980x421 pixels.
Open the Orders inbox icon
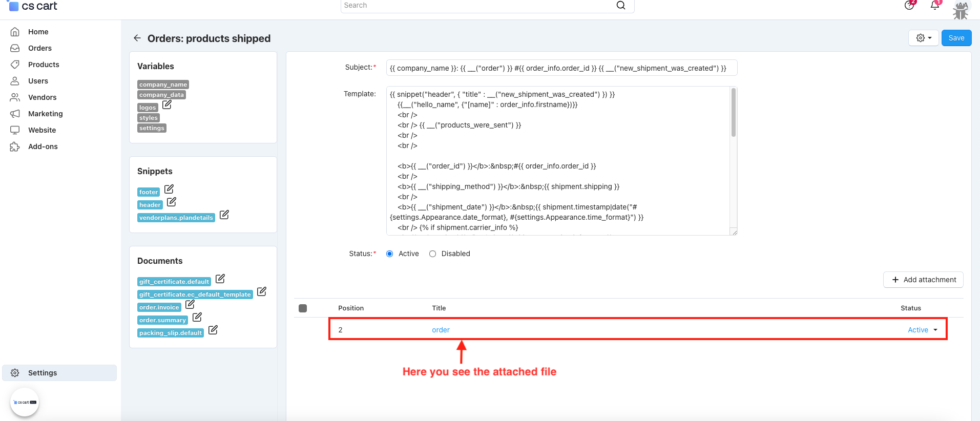(x=15, y=48)
